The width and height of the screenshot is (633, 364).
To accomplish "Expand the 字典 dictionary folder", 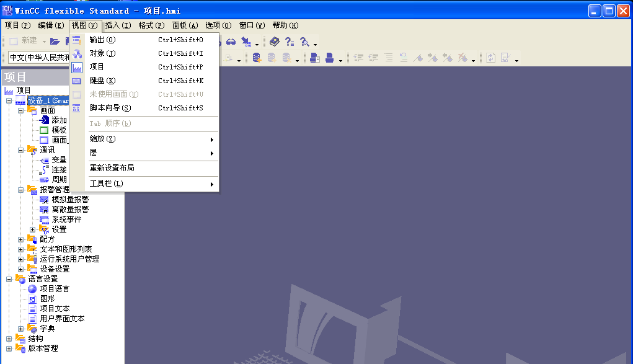I will [20, 329].
